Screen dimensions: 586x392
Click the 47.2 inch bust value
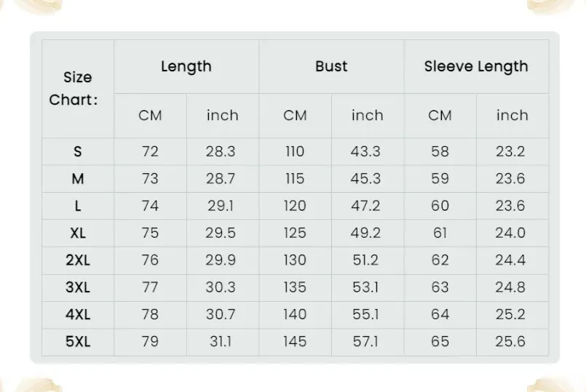tap(366, 206)
